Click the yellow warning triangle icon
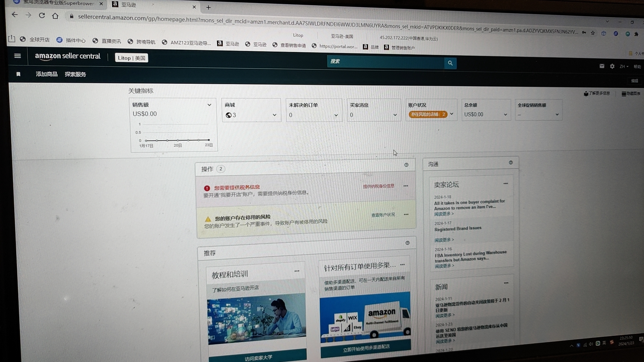Screen dimensions: 644x362 pyautogui.click(x=208, y=220)
